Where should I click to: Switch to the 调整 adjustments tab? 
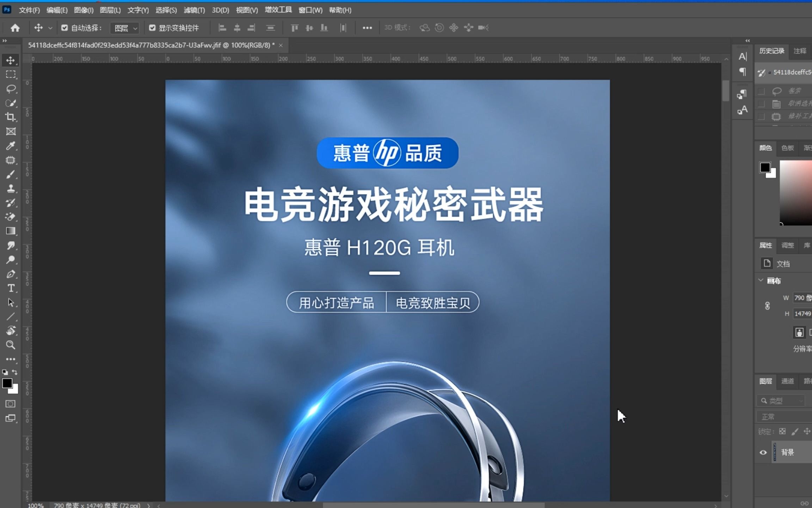coord(787,245)
